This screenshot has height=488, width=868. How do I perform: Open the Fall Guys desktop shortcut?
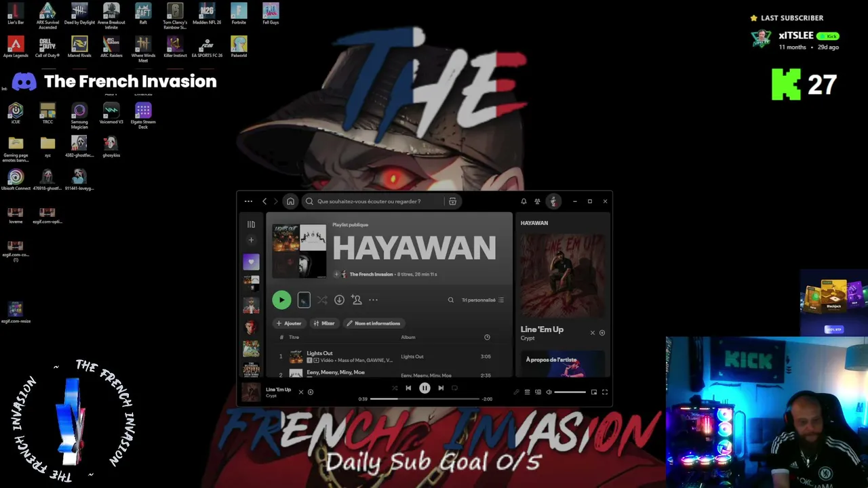click(271, 14)
